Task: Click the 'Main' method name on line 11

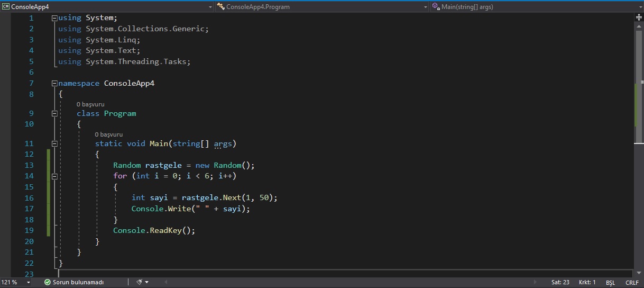Action: pyautogui.click(x=159, y=143)
